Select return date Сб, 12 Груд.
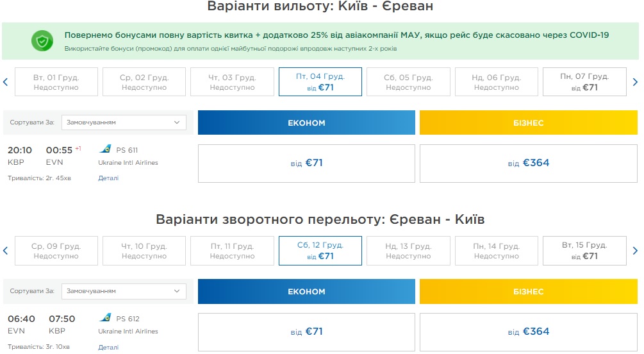Image resolution: width=644 pixels, height=354 pixels. tap(320, 250)
